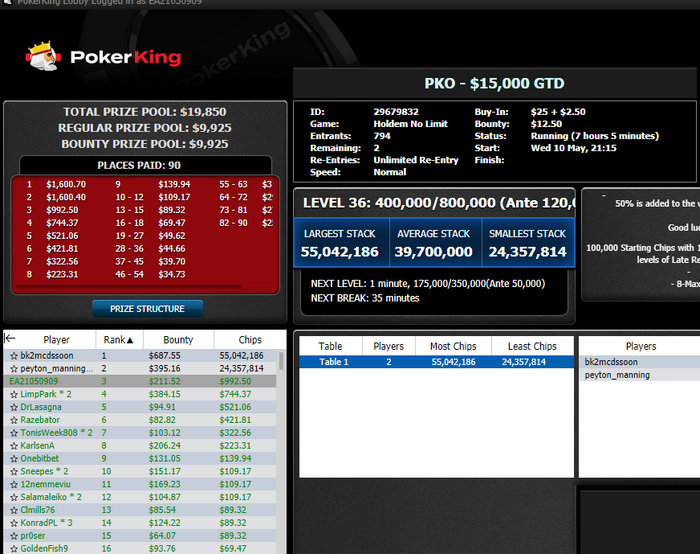Sort player list by Chips column

[x=250, y=340]
